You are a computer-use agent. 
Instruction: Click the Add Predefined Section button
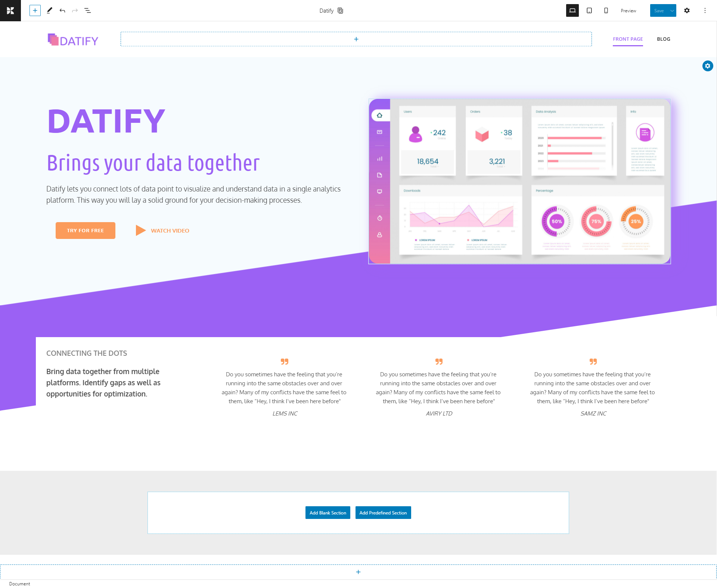click(384, 513)
